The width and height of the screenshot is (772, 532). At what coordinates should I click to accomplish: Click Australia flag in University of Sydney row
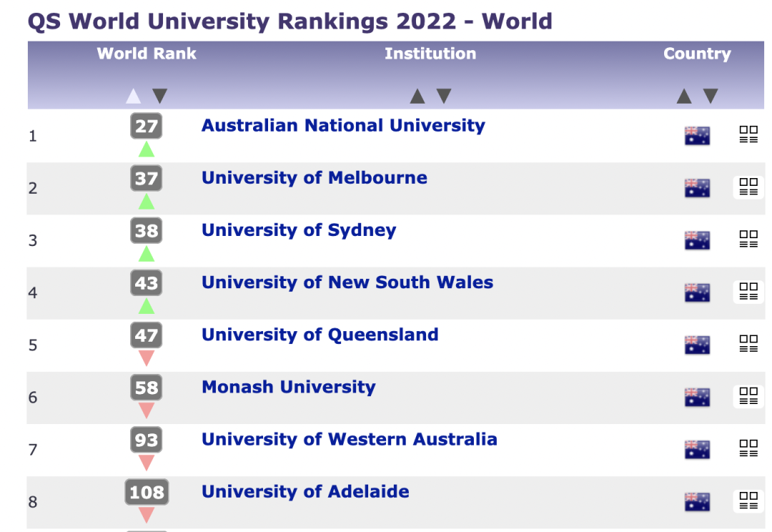point(697,240)
